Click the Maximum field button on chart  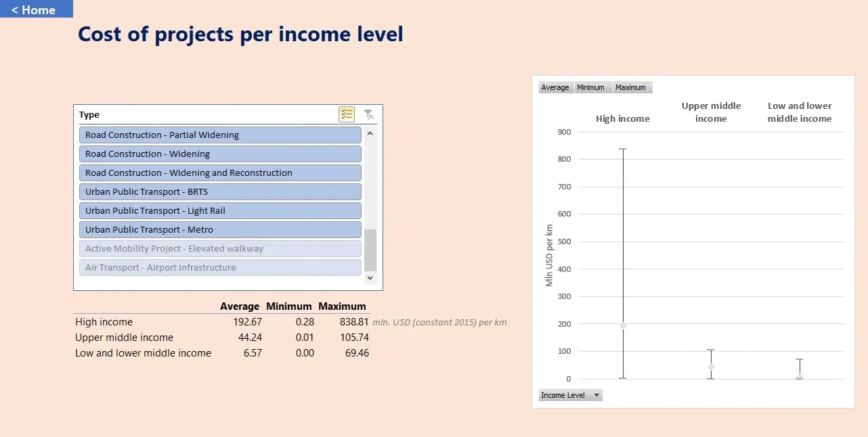click(x=631, y=87)
